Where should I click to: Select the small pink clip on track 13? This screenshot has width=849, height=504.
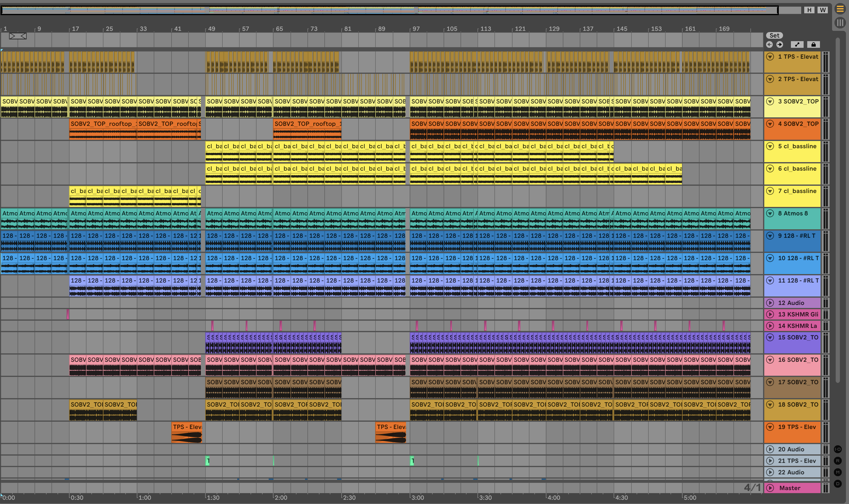(68, 314)
